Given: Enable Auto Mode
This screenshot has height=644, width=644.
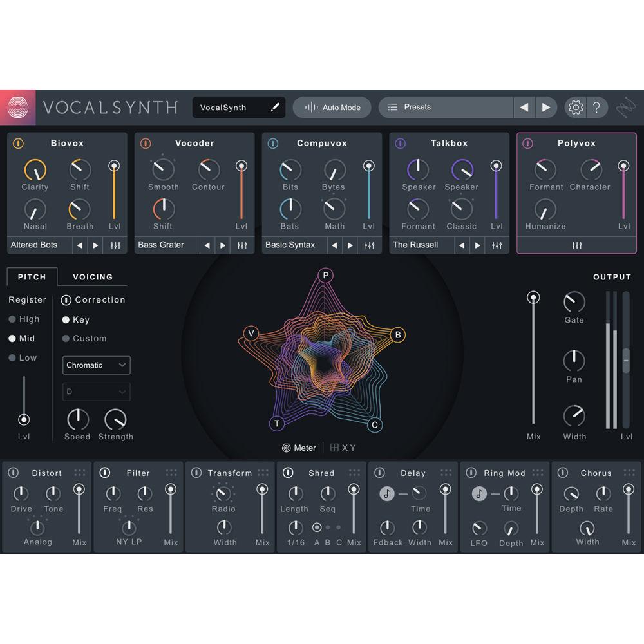Looking at the screenshot, I should point(332,107).
